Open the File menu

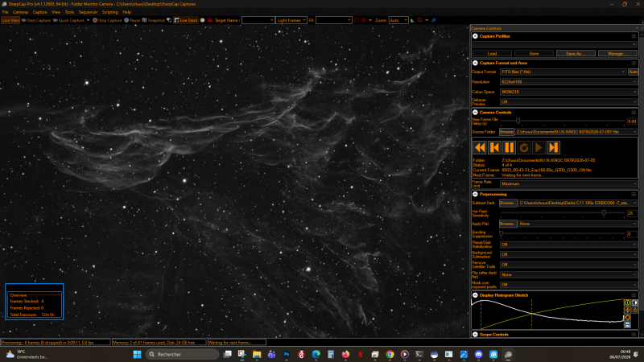pyautogui.click(x=6, y=12)
